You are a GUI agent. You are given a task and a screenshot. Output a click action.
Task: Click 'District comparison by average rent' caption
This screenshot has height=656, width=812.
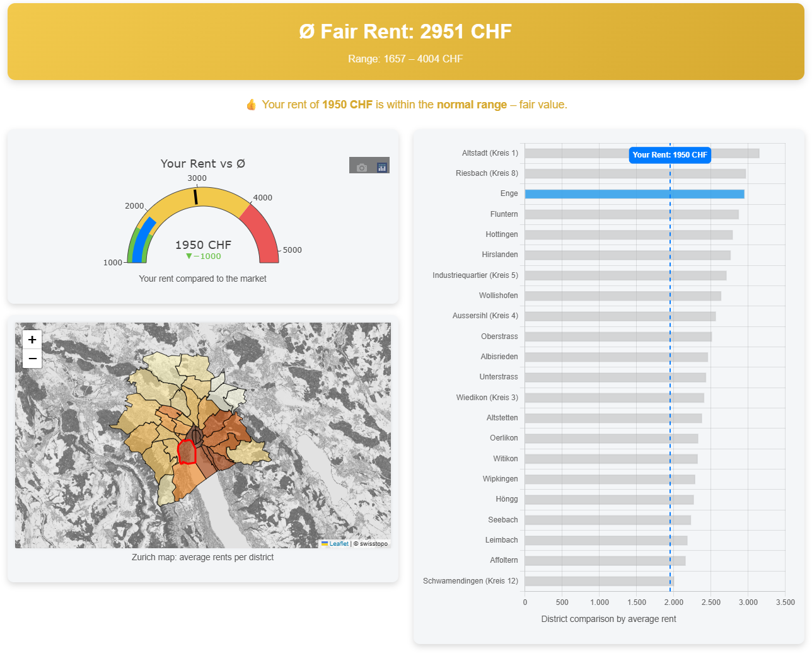[x=608, y=619]
